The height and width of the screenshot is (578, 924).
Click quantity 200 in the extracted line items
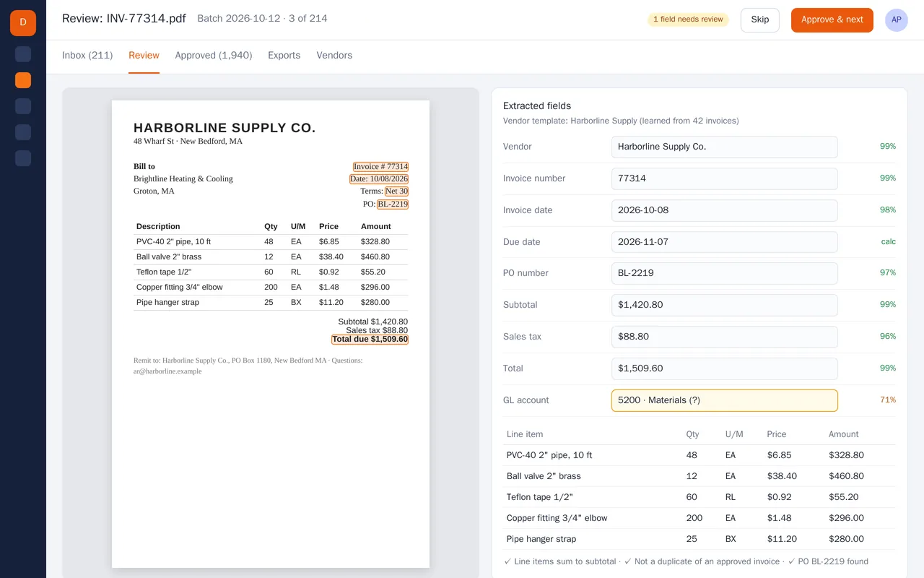click(694, 518)
